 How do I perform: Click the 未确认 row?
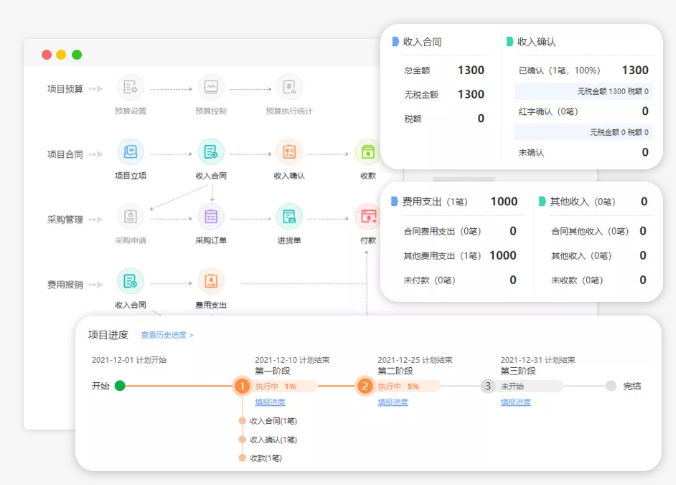583,152
